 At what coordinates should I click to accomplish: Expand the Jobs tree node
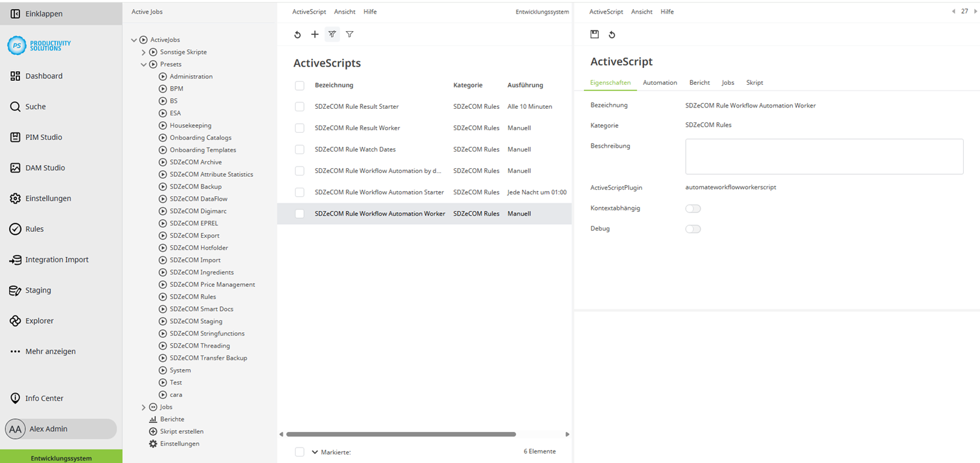pyautogui.click(x=144, y=407)
